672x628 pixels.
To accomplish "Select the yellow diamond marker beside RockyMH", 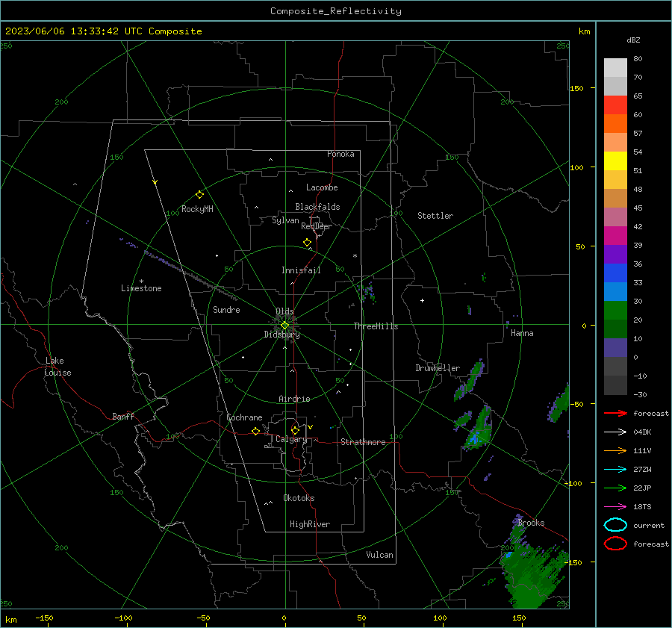I will pyautogui.click(x=199, y=195).
